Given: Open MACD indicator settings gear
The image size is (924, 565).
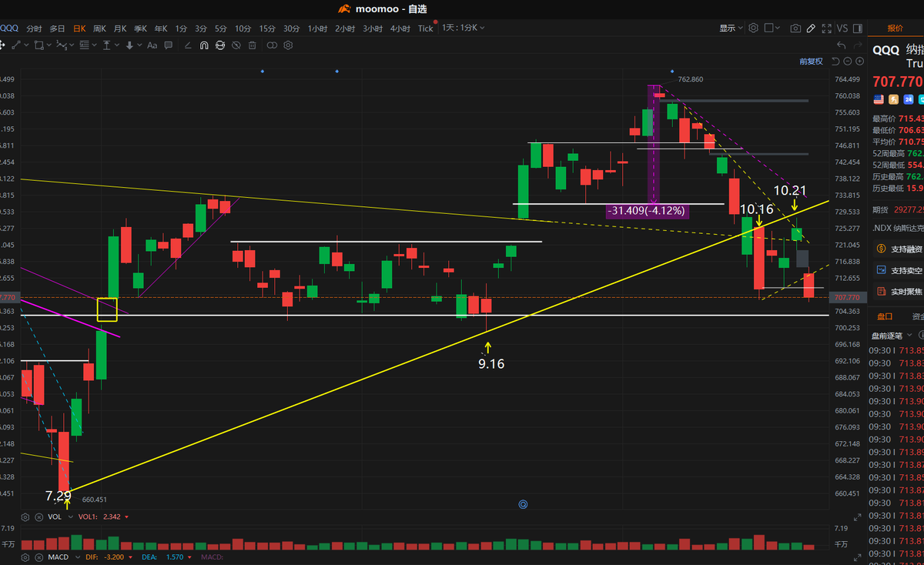Looking at the screenshot, I should 25,557.
